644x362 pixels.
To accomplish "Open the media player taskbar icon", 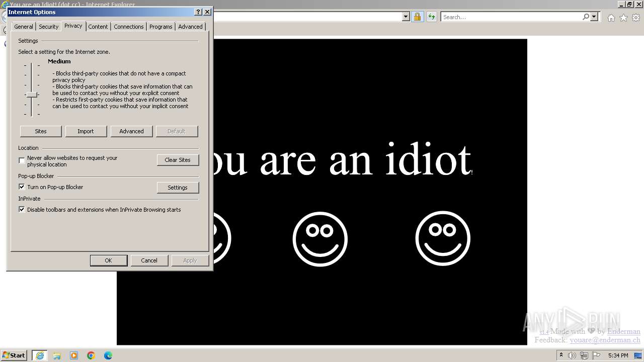I will [74, 355].
